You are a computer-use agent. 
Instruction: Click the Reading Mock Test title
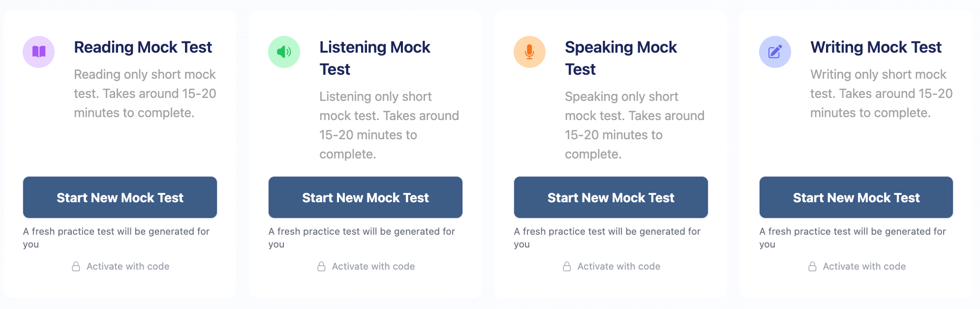click(143, 47)
